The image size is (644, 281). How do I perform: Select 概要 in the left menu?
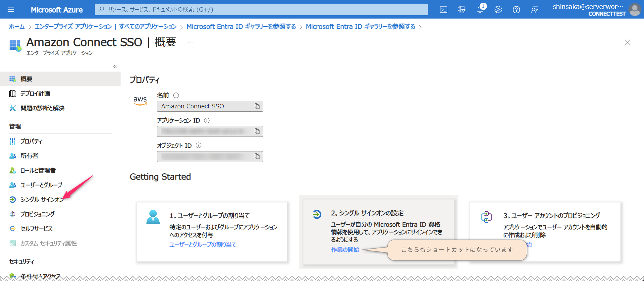[x=60, y=79]
